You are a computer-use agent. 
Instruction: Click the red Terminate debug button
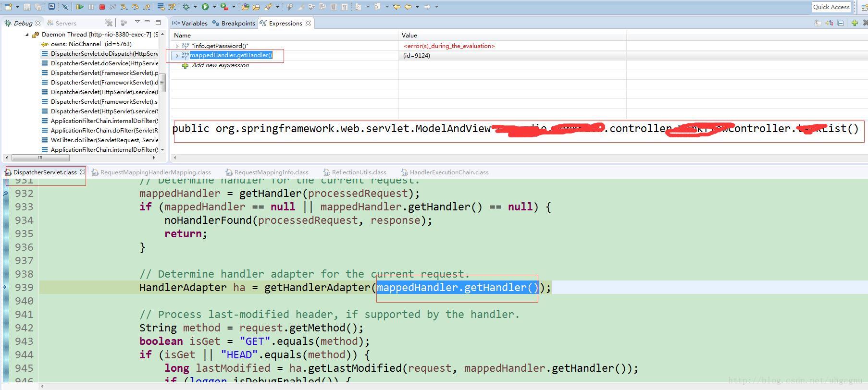click(102, 7)
